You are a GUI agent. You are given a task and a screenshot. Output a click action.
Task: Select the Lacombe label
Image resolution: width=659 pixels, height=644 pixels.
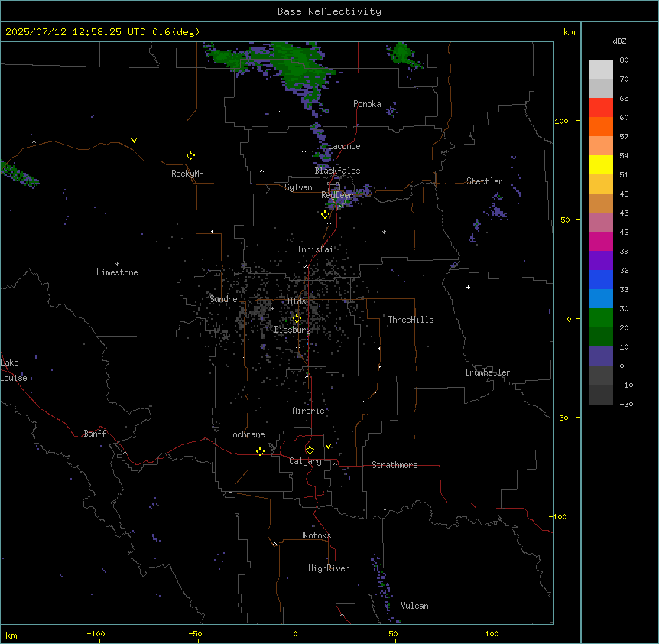pyautogui.click(x=344, y=146)
